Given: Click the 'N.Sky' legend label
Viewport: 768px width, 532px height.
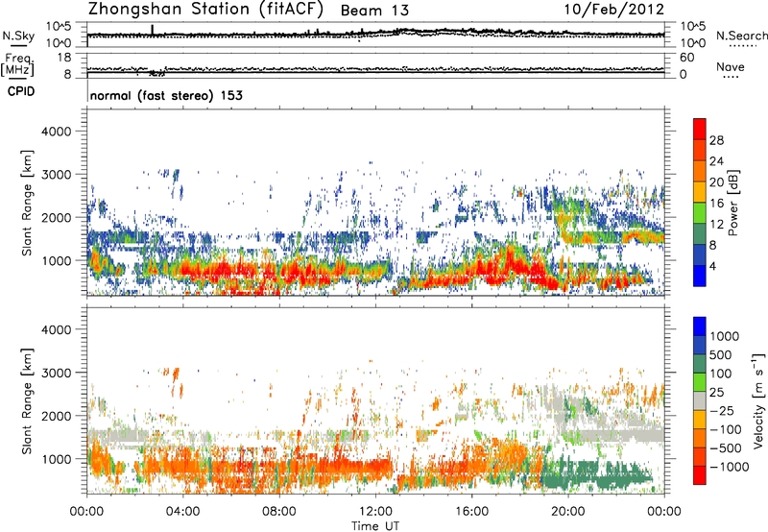Looking at the screenshot, I should pos(18,36).
